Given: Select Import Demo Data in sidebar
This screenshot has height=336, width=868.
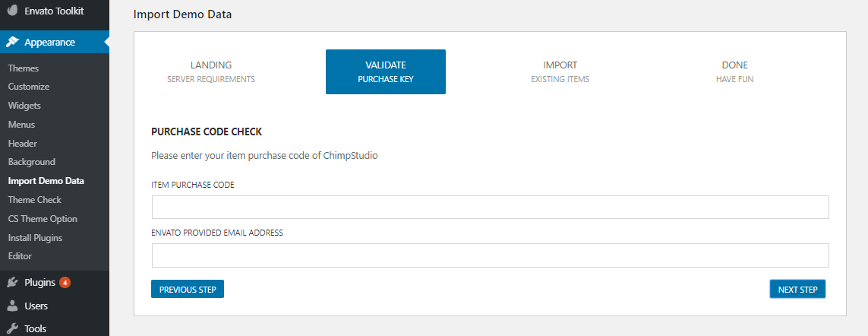Looking at the screenshot, I should tap(46, 181).
